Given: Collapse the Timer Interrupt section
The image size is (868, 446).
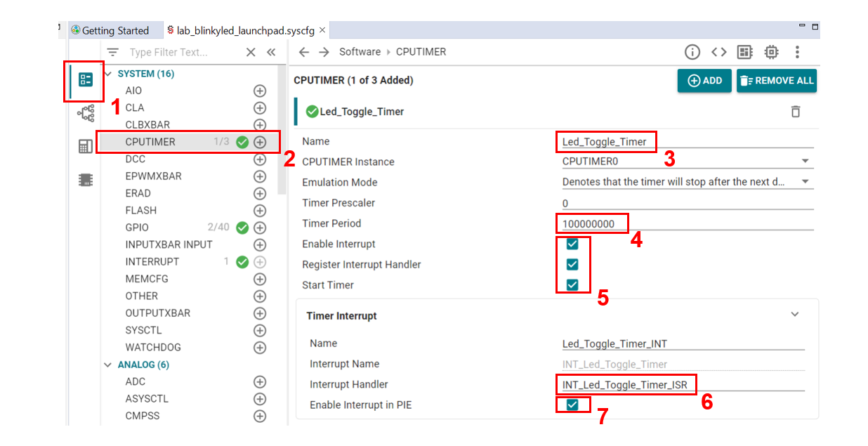Looking at the screenshot, I should point(795,315).
